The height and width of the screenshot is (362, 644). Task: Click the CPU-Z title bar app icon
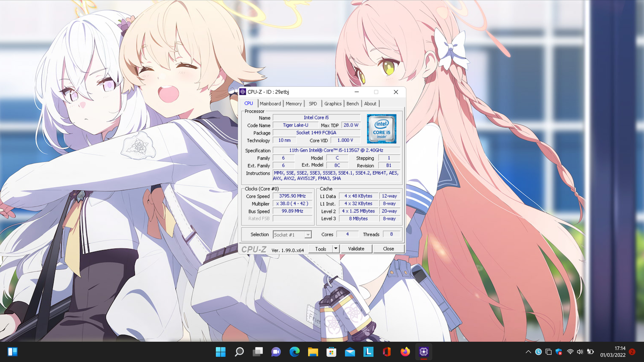(243, 92)
